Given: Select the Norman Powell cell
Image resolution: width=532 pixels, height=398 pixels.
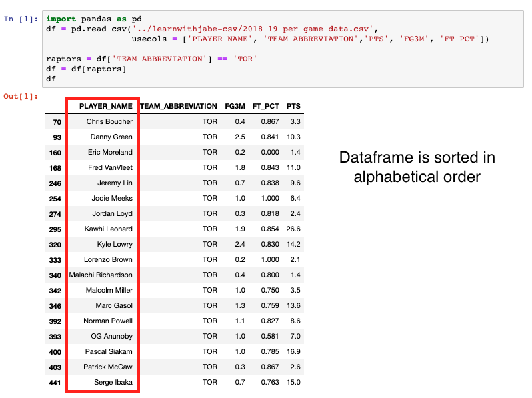Looking at the screenshot, I should (108, 321).
